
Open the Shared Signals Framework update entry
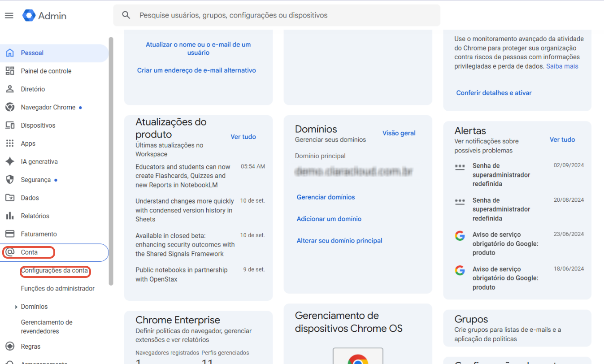click(200, 245)
